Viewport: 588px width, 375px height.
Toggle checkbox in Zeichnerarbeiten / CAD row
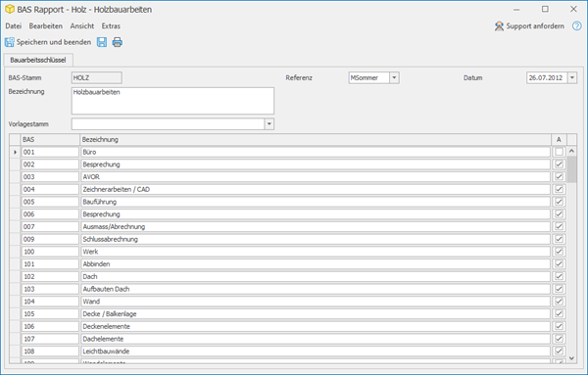coord(560,189)
